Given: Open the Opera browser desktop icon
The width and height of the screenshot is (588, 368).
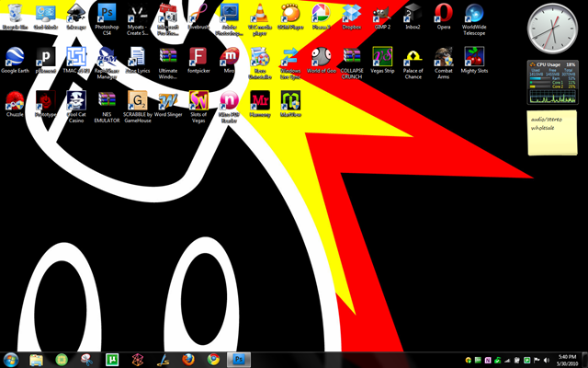Looking at the screenshot, I should click(444, 17).
